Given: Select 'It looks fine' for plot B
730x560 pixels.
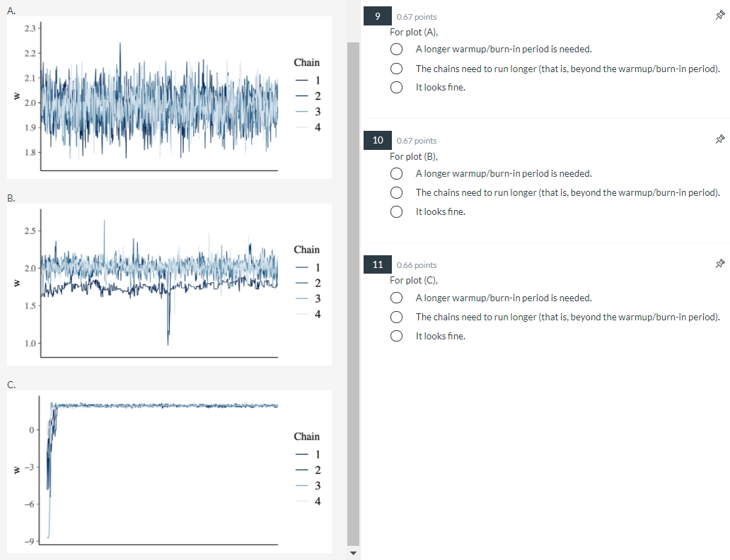Looking at the screenshot, I should pyautogui.click(x=396, y=211).
